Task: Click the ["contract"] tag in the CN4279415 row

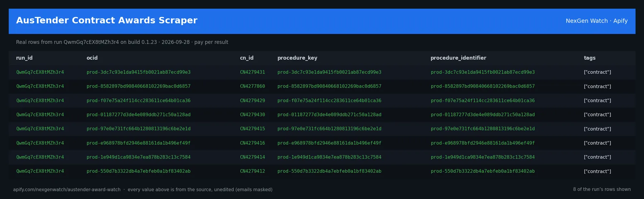Action: click(597, 129)
